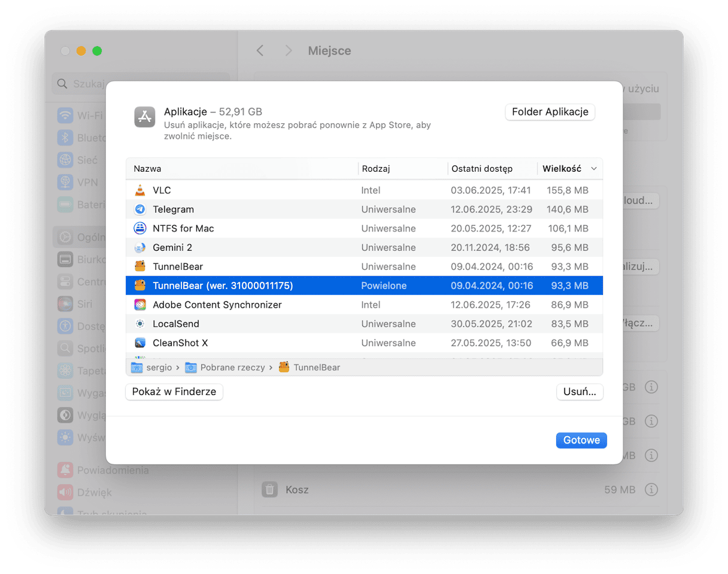
Task: Click the Dźwięk speaker icon in sidebar
Action: (x=65, y=492)
